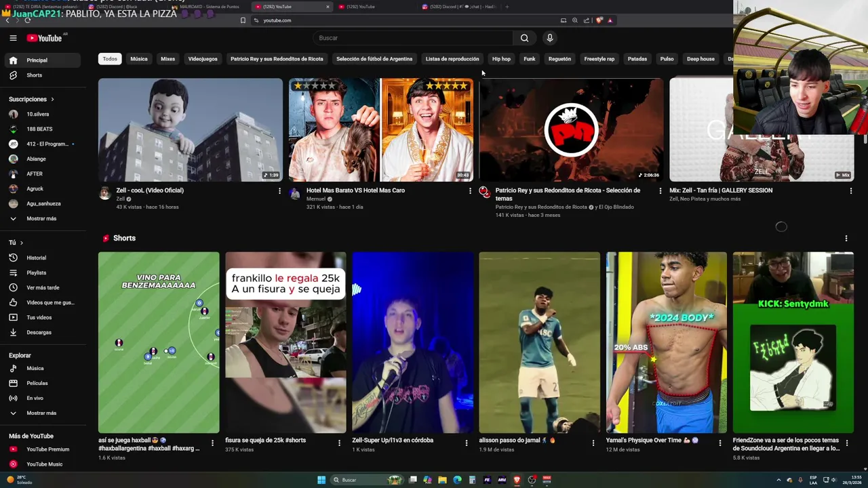Select the Mixes filter chip

[x=168, y=59]
